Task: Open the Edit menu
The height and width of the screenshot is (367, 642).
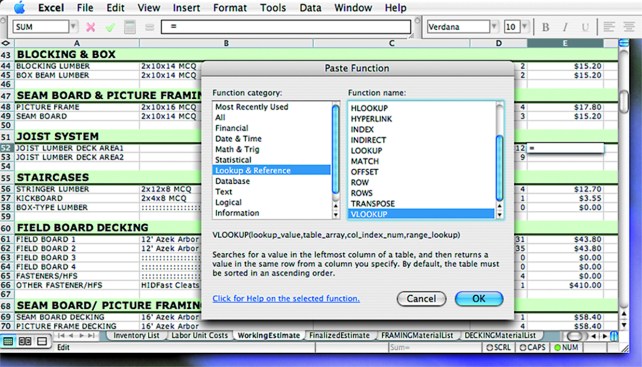Action: (x=115, y=7)
